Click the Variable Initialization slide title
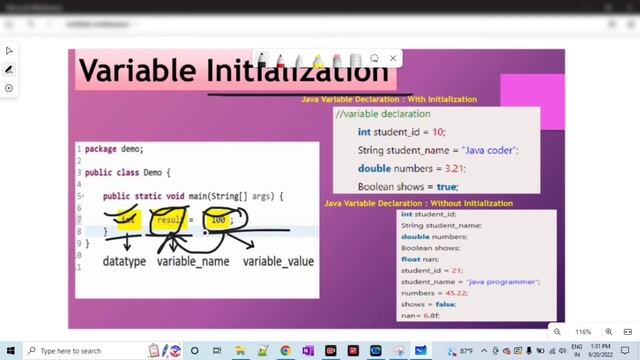Screen dimensions: 640x360 click(233, 71)
